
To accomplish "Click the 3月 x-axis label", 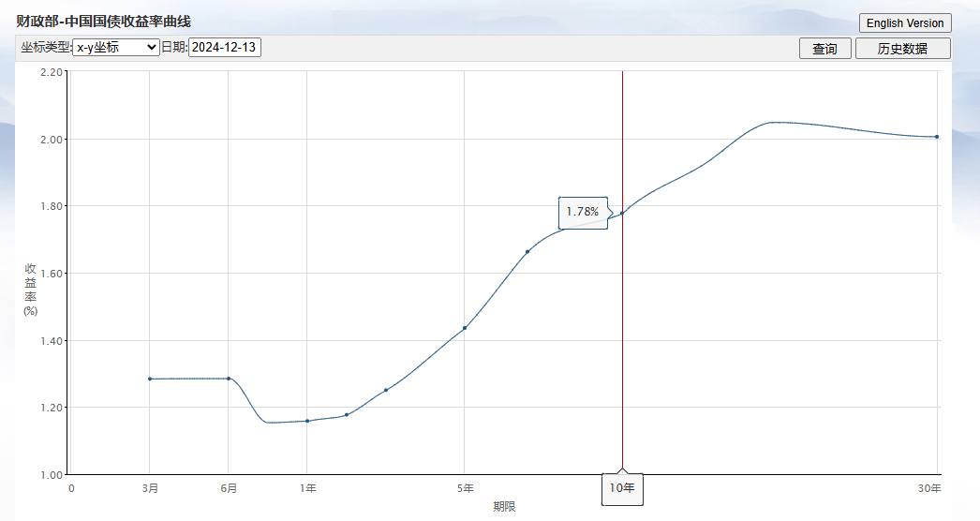I will 150,488.
